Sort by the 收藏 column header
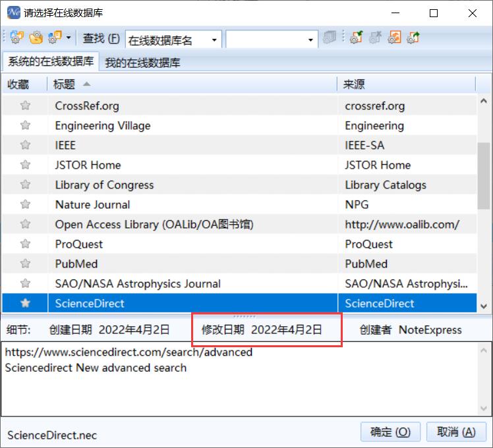The image size is (493, 448). pyautogui.click(x=24, y=84)
